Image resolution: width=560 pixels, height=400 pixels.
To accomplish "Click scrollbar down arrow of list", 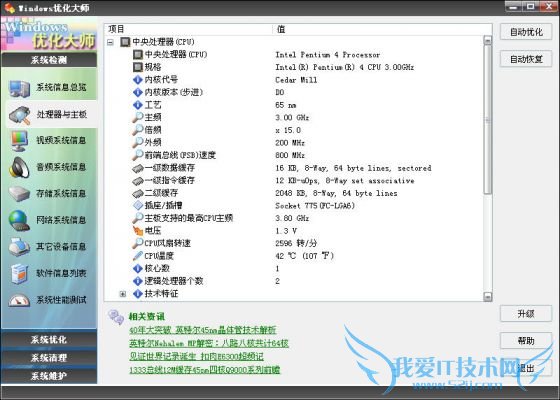I will click(488, 296).
